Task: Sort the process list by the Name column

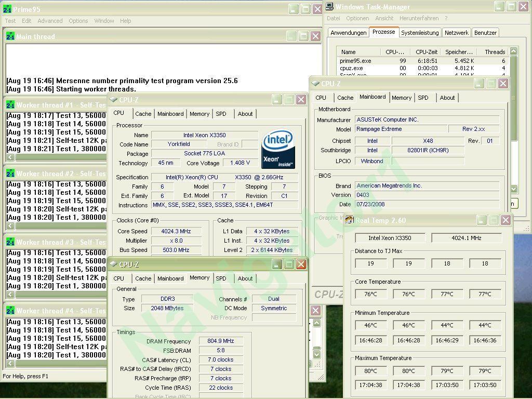Action: point(359,52)
